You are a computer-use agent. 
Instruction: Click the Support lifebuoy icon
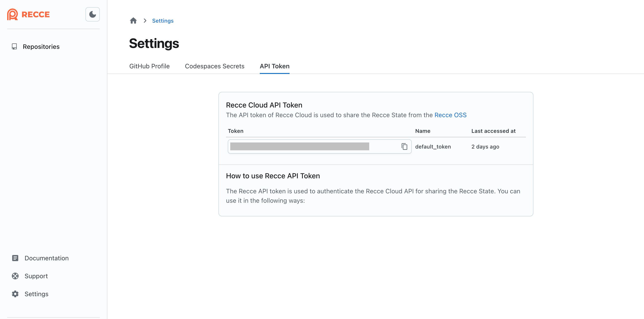(x=15, y=276)
